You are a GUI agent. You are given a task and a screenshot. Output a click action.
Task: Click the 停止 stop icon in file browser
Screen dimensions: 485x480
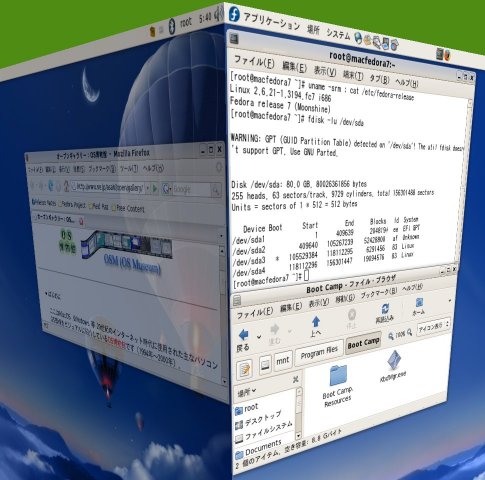[x=352, y=315]
